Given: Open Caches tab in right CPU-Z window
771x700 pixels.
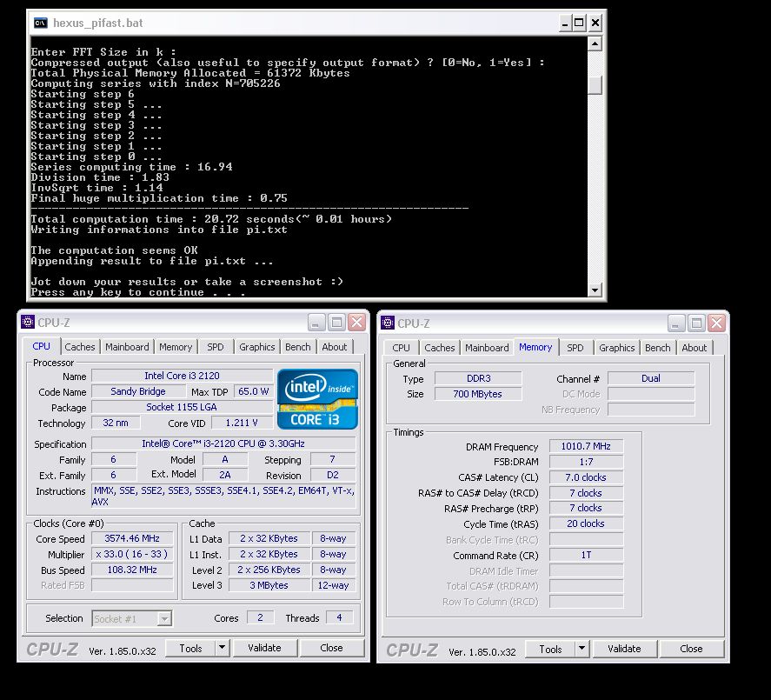Looking at the screenshot, I should click(440, 348).
